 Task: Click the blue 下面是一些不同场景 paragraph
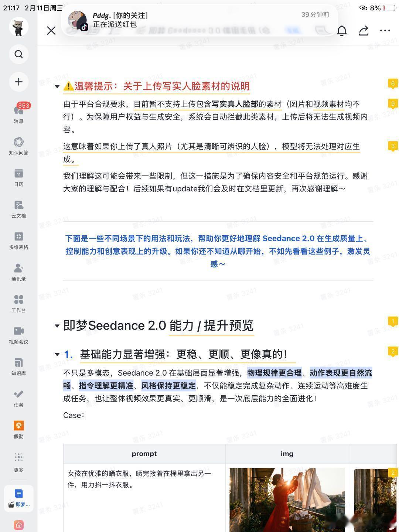click(x=218, y=251)
